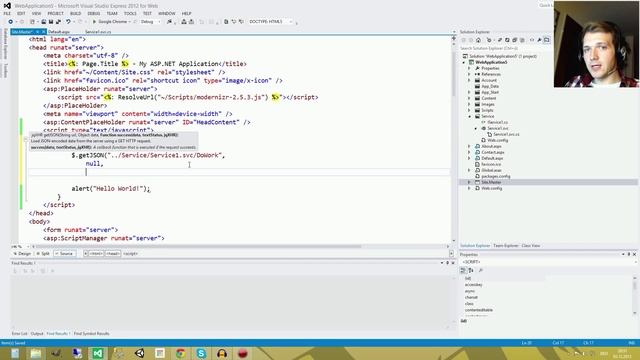
Task: Click the Refresh icon in Solution Explorer toolbar
Action: pos(507,40)
